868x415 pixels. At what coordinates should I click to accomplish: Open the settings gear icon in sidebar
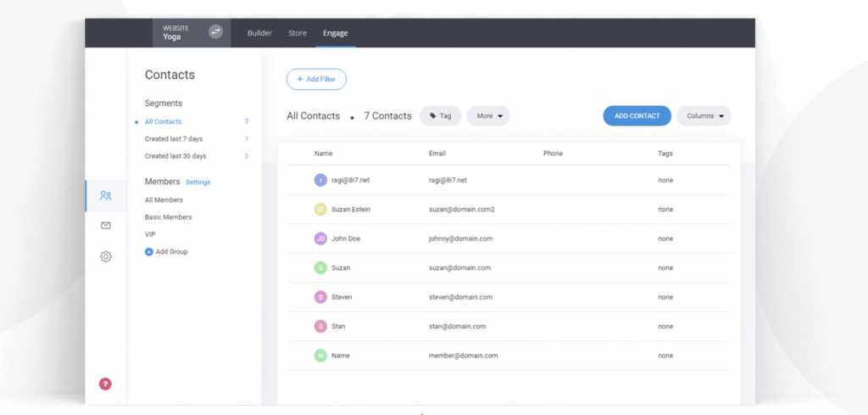[105, 256]
